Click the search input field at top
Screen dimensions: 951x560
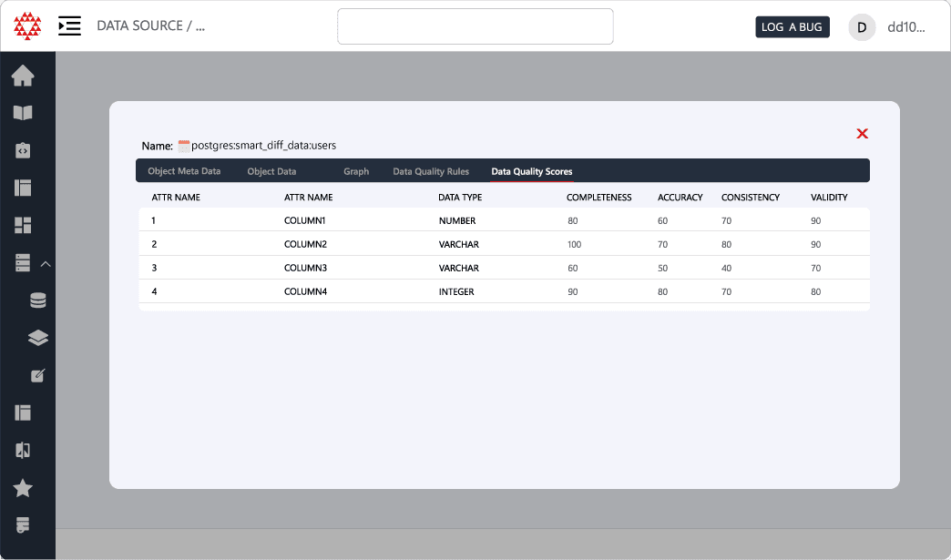[475, 26]
